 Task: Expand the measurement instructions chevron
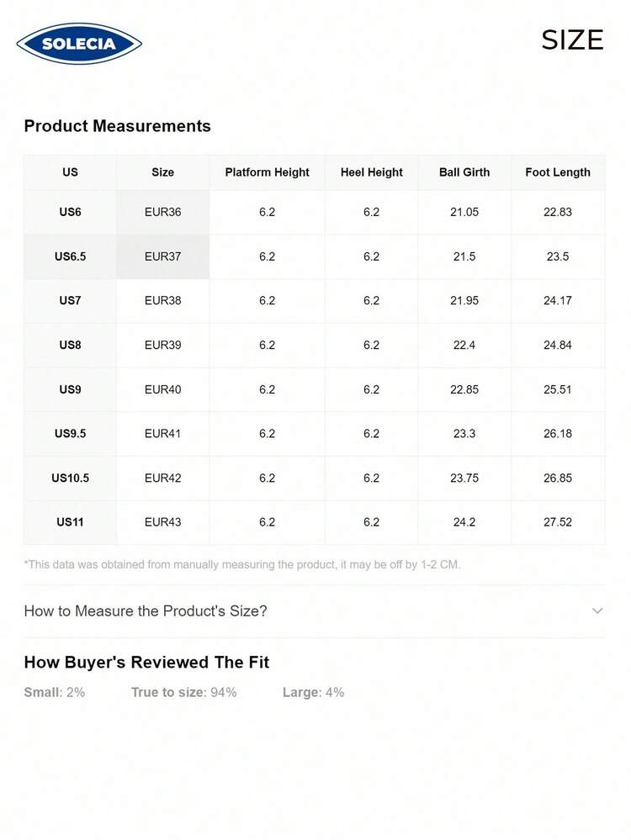click(x=597, y=610)
